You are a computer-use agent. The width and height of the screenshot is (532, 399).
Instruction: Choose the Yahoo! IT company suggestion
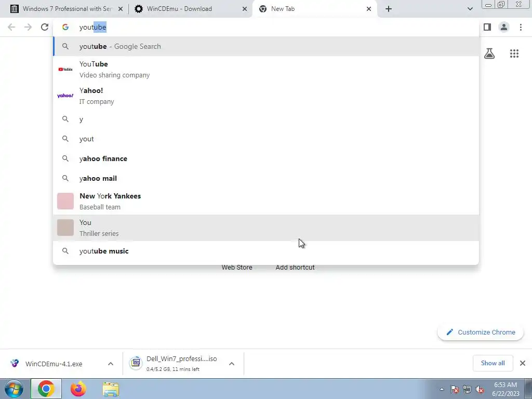(x=266, y=96)
